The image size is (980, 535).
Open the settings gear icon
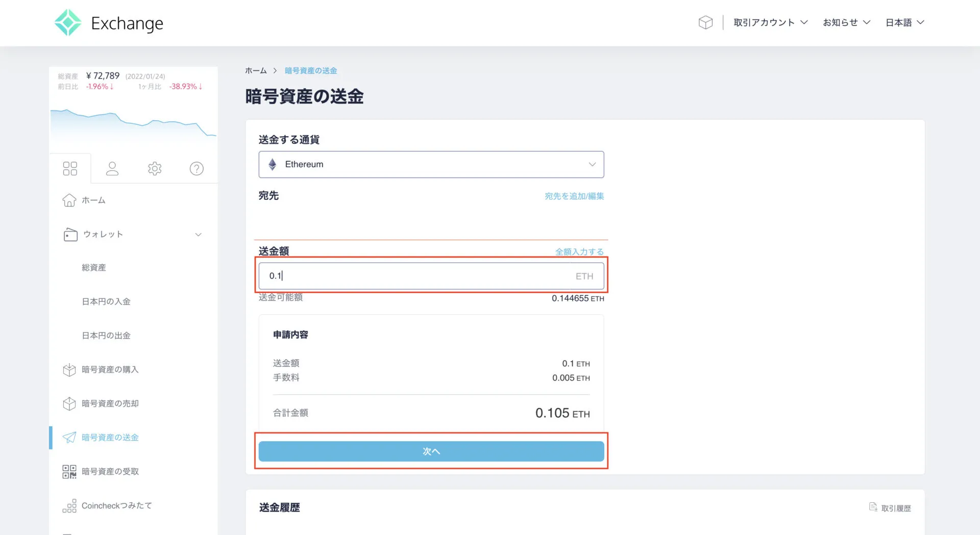[x=155, y=168]
